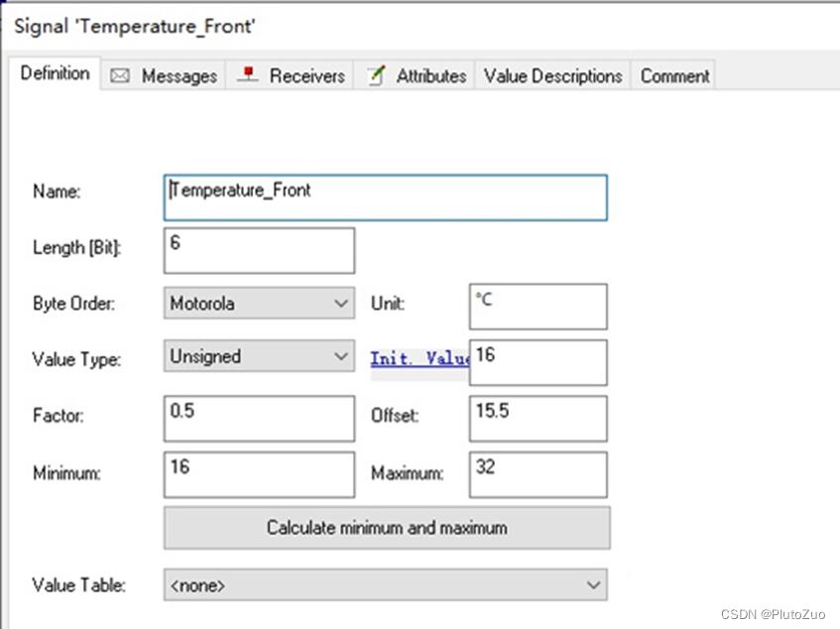
Task: Select the Comment tab
Action: (674, 75)
